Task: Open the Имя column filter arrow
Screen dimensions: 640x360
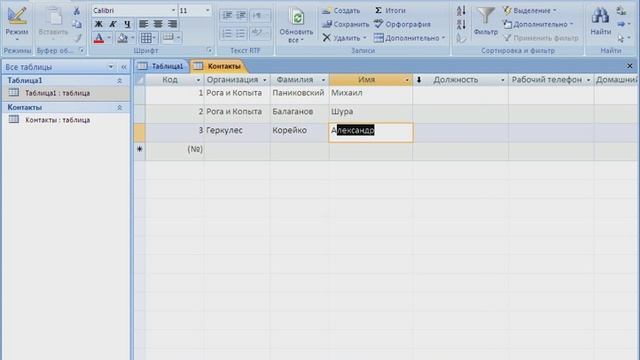Action: click(x=407, y=80)
